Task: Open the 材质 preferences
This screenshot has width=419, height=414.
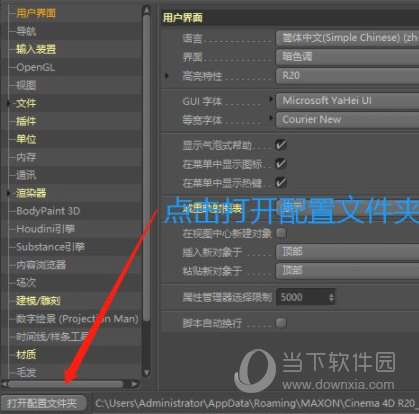Action: [26, 355]
